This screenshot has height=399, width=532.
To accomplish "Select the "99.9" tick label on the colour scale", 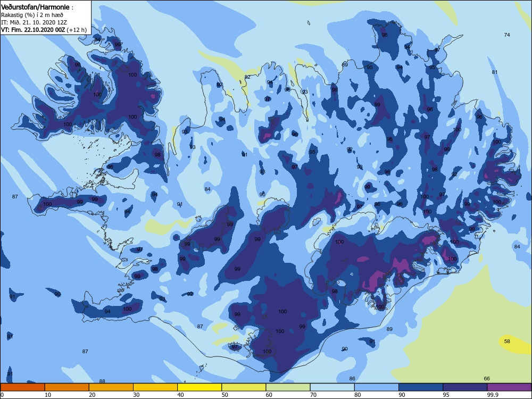I will point(493,395).
